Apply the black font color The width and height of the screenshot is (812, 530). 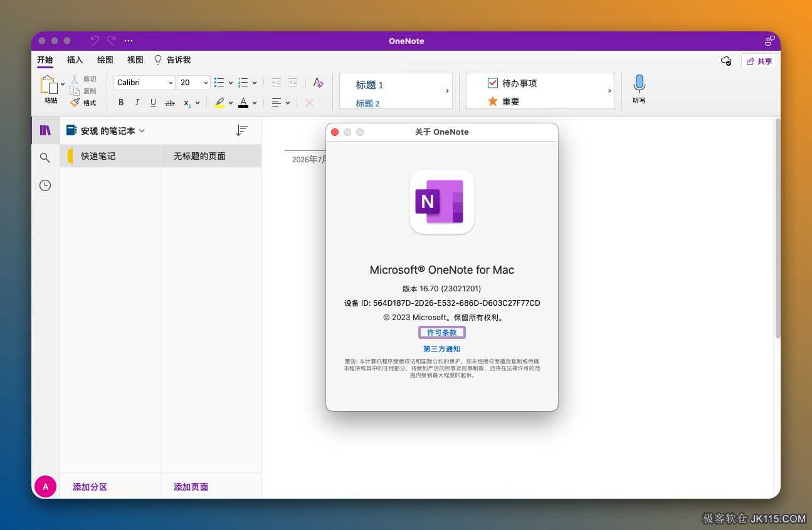pyautogui.click(x=243, y=103)
